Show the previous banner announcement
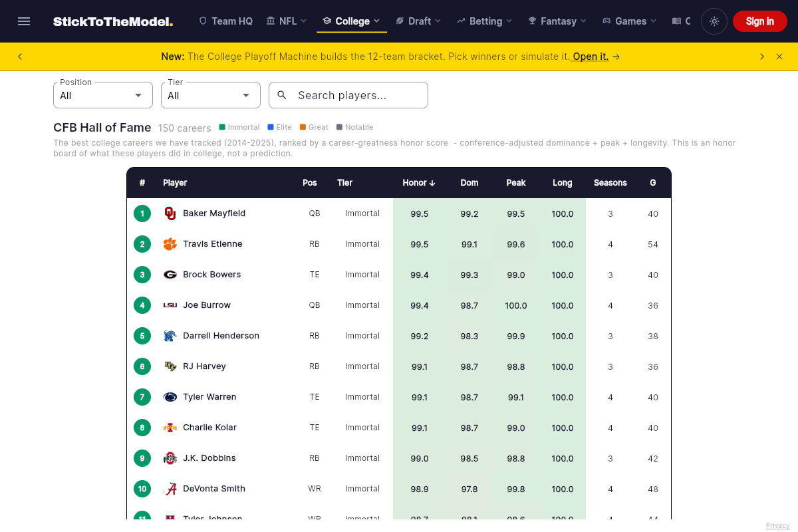The height and width of the screenshot is (532, 798). click(20, 57)
